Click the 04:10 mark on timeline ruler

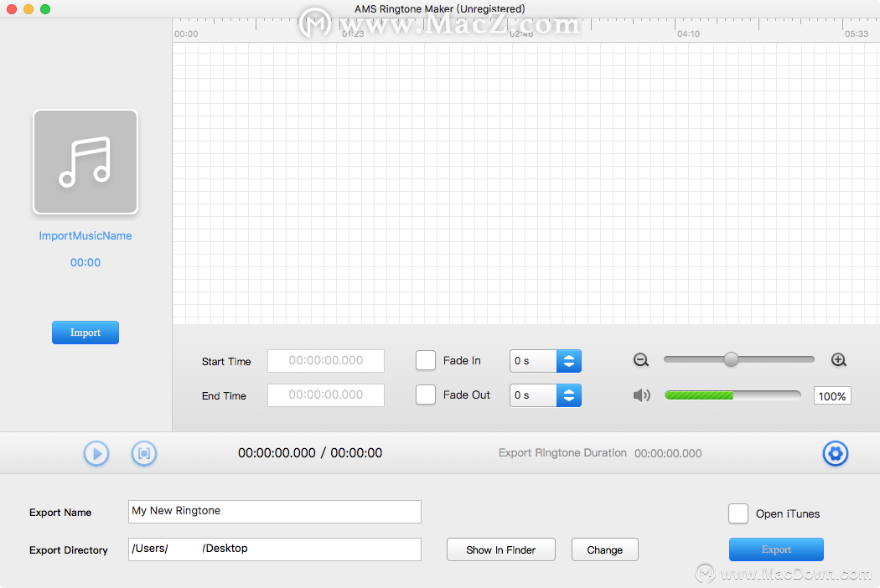pos(688,34)
